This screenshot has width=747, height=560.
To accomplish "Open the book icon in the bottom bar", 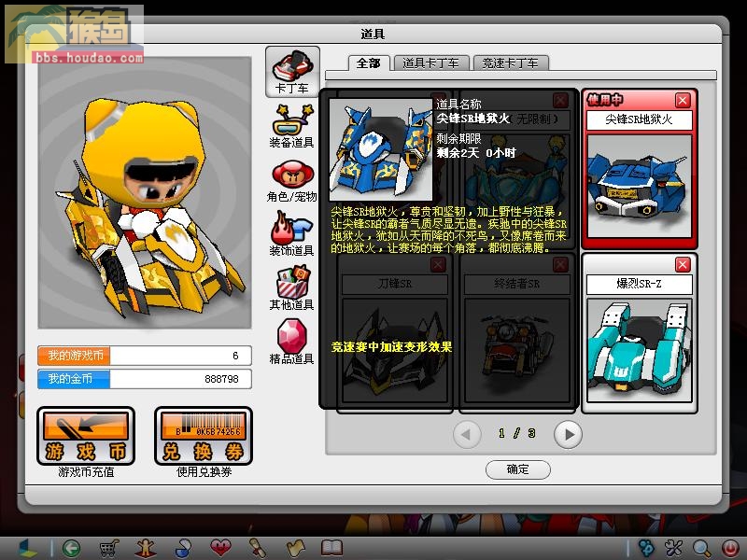I will 332,548.
